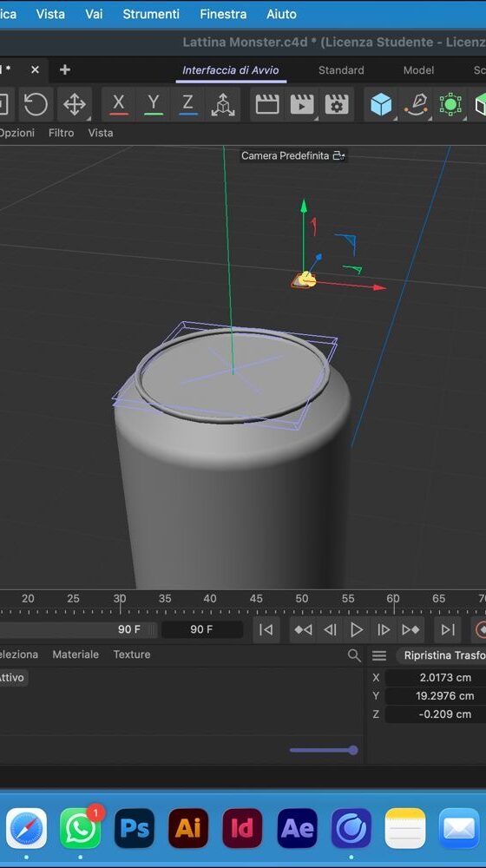Toggle the X axis lock
This screenshot has width=486, height=868.
click(x=118, y=104)
